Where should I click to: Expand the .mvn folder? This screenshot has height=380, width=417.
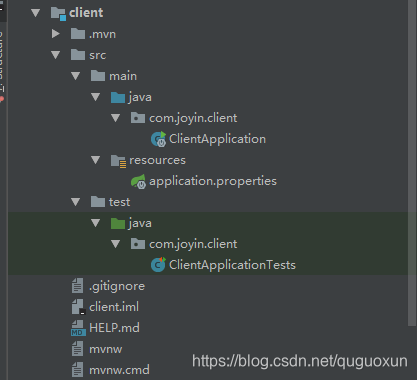[55, 34]
